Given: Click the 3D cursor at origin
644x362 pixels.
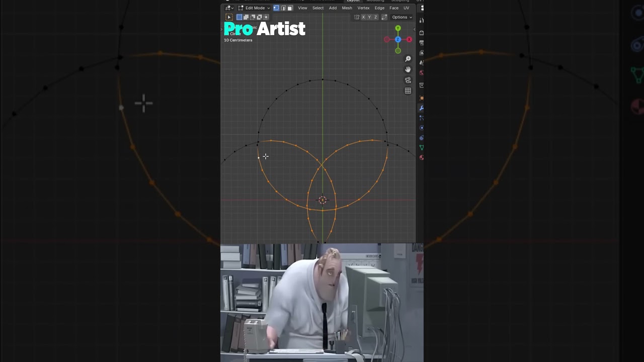Looking at the screenshot, I should click(323, 200).
